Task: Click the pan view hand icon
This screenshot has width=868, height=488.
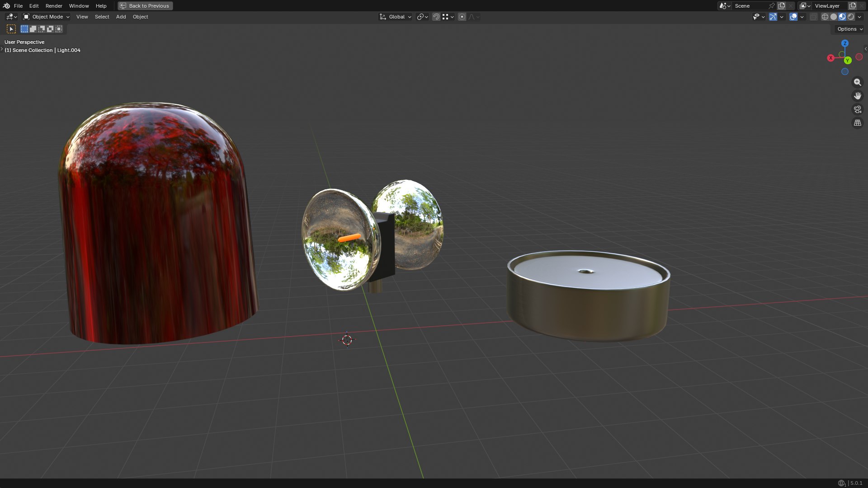Action: (x=857, y=96)
